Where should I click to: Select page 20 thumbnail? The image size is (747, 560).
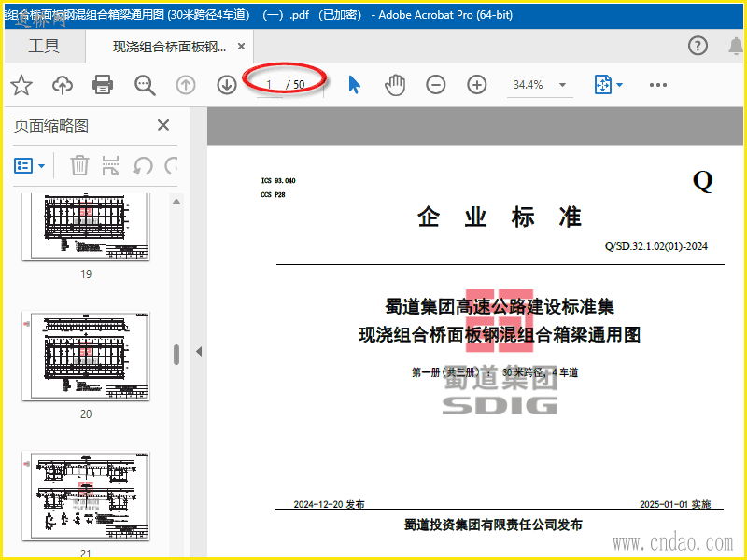[86, 357]
